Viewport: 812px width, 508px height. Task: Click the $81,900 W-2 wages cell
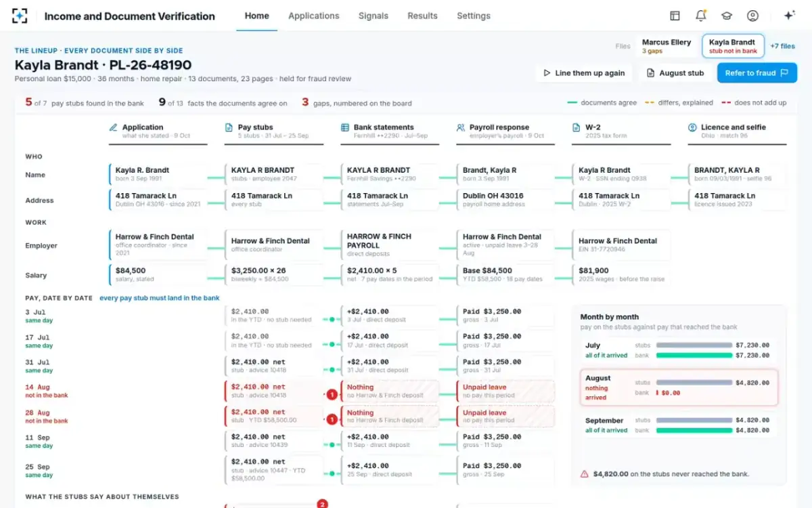621,274
